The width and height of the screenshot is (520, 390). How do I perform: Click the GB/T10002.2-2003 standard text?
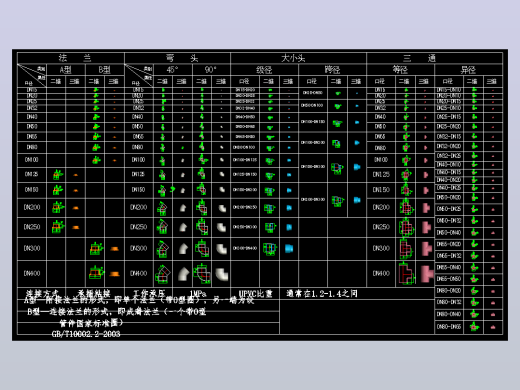pos(86,334)
